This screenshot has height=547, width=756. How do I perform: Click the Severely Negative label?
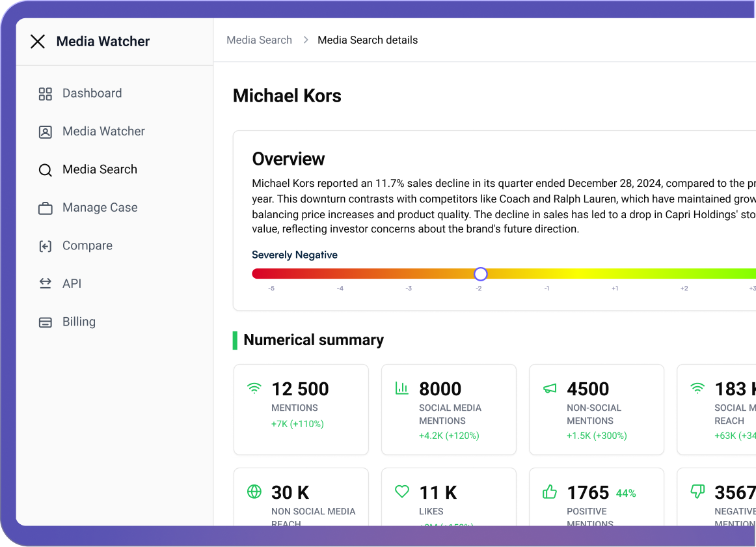[295, 255]
